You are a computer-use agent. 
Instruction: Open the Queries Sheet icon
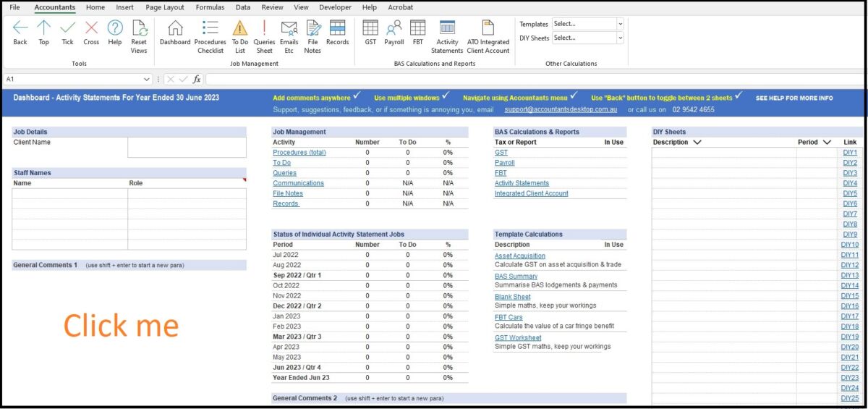click(x=264, y=29)
